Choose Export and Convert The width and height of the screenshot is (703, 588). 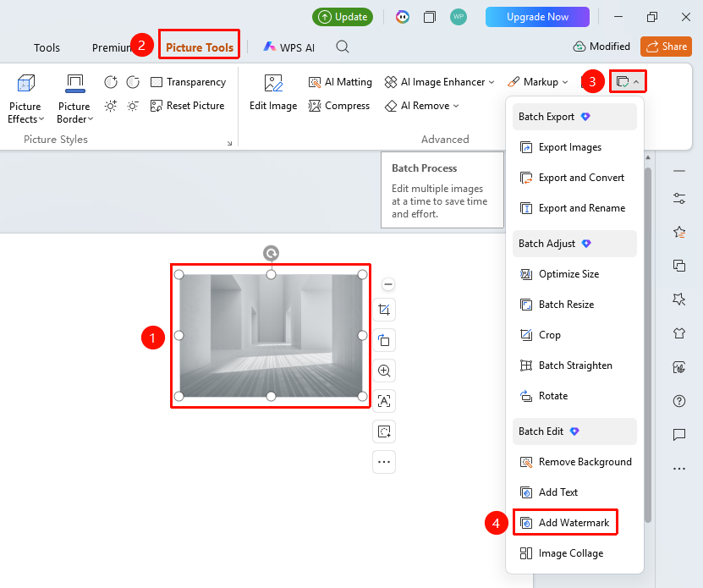click(x=574, y=178)
